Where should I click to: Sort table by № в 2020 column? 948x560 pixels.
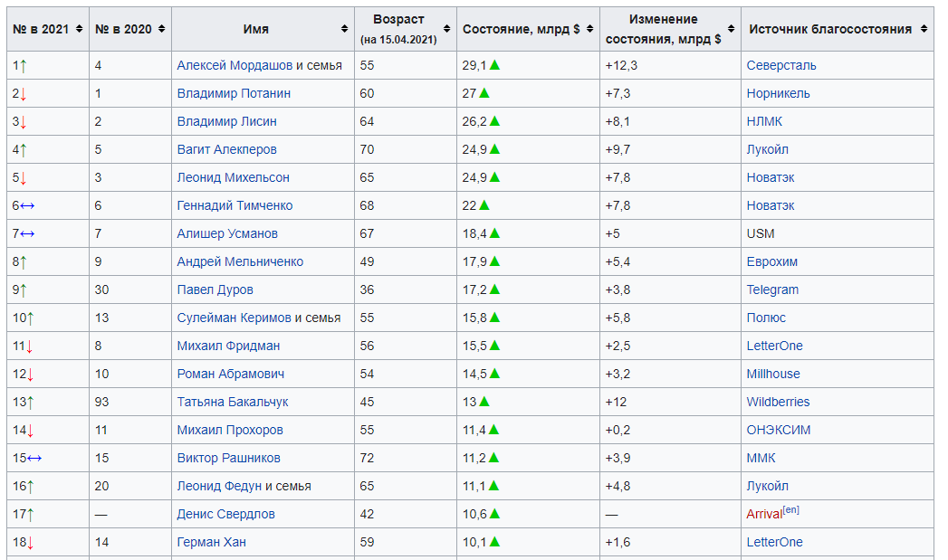coord(161,29)
